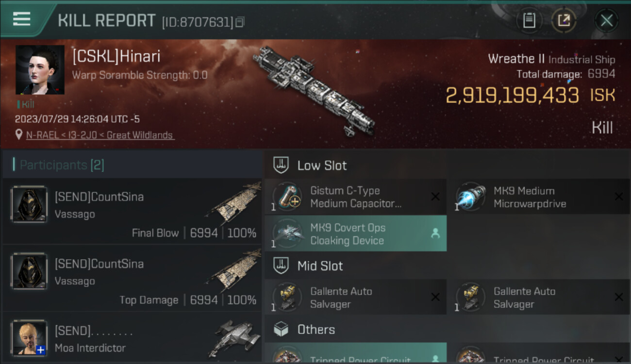The height and width of the screenshot is (364, 631).
Task: Open the hamburger menu icon
Action: coord(22,19)
